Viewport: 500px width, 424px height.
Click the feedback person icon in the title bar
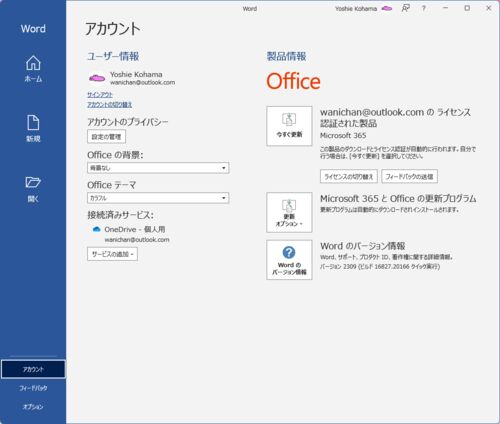coord(405,8)
